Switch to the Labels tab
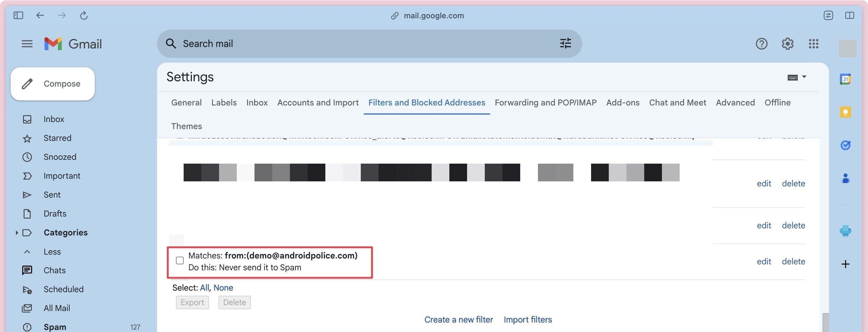Viewport: 868px width, 332px height. tap(224, 102)
